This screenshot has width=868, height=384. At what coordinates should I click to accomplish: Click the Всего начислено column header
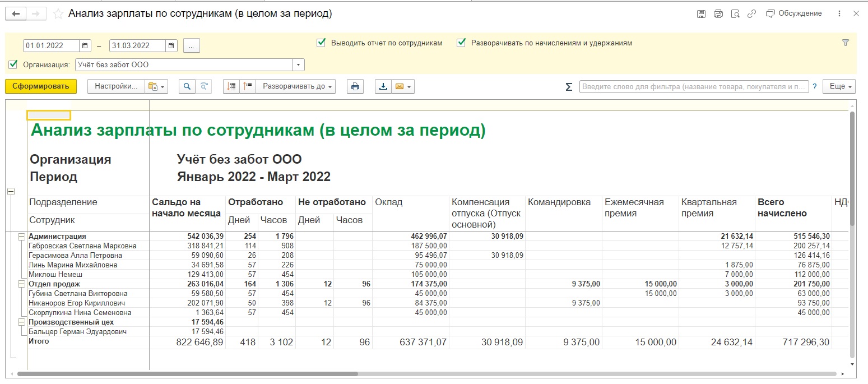tap(782, 207)
